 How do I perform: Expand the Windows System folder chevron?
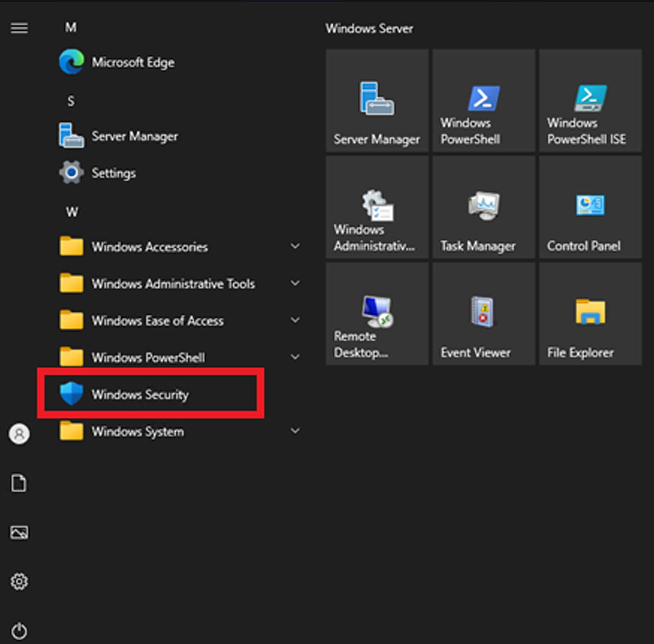(x=295, y=431)
